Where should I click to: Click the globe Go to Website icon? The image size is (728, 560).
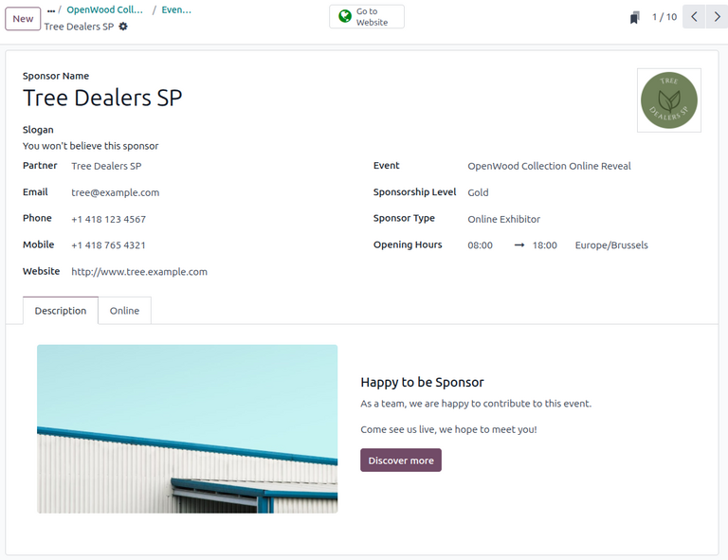point(345,16)
